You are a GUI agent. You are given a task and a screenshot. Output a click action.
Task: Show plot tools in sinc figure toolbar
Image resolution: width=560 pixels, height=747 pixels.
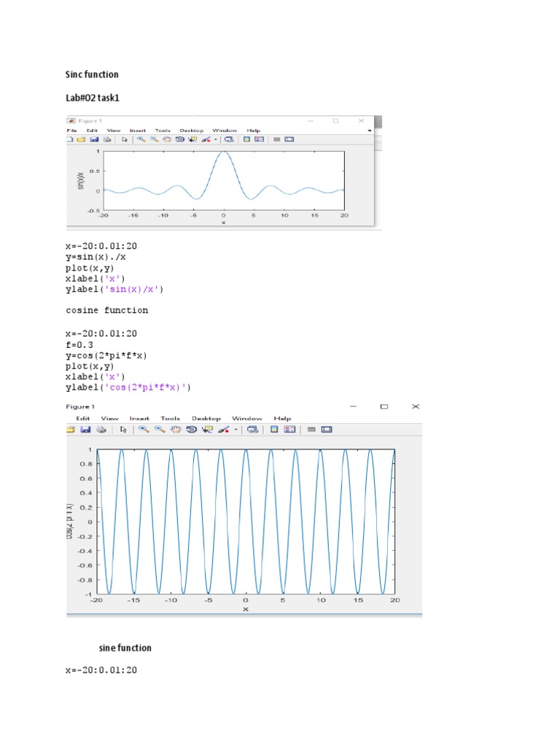click(289, 139)
